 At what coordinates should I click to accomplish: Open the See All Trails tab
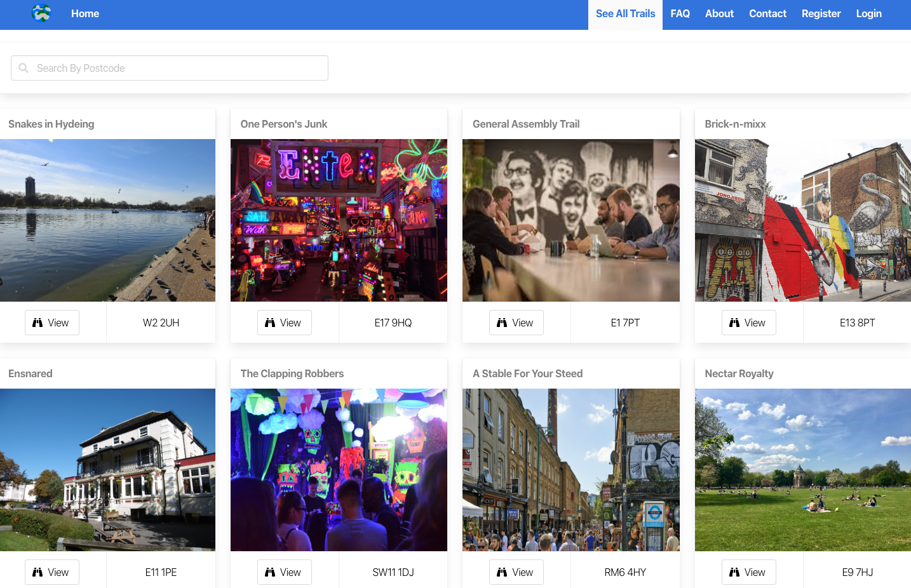[x=625, y=13]
